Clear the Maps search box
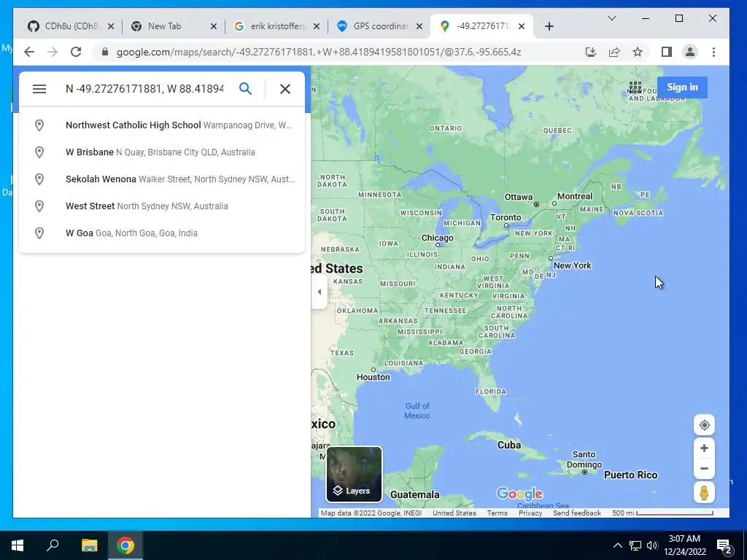 pos(285,89)
